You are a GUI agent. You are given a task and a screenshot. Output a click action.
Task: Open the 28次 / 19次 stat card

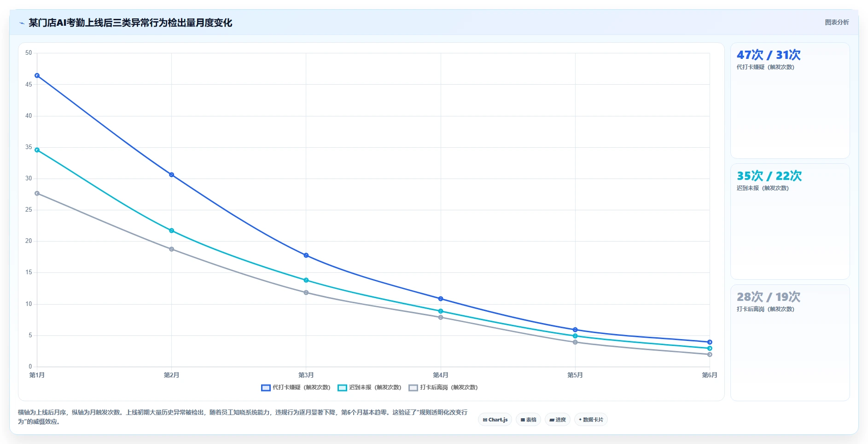click(790, 343)
